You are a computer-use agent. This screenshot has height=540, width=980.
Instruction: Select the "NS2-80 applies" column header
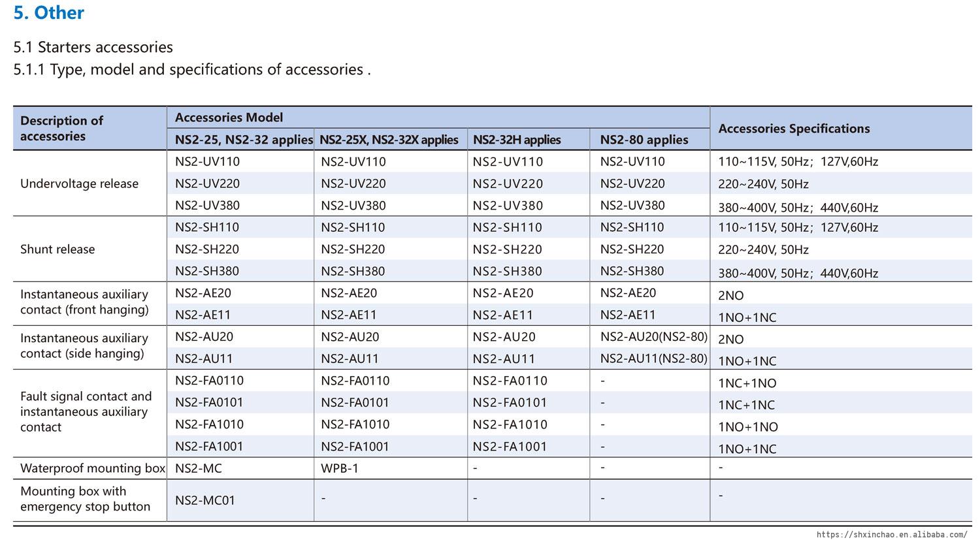point(644,140)
